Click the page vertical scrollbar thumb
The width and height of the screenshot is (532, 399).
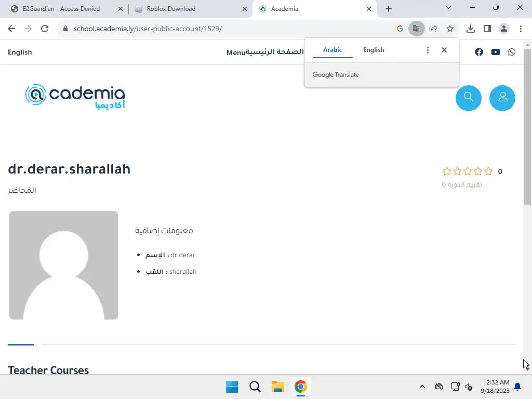(527, 127)
